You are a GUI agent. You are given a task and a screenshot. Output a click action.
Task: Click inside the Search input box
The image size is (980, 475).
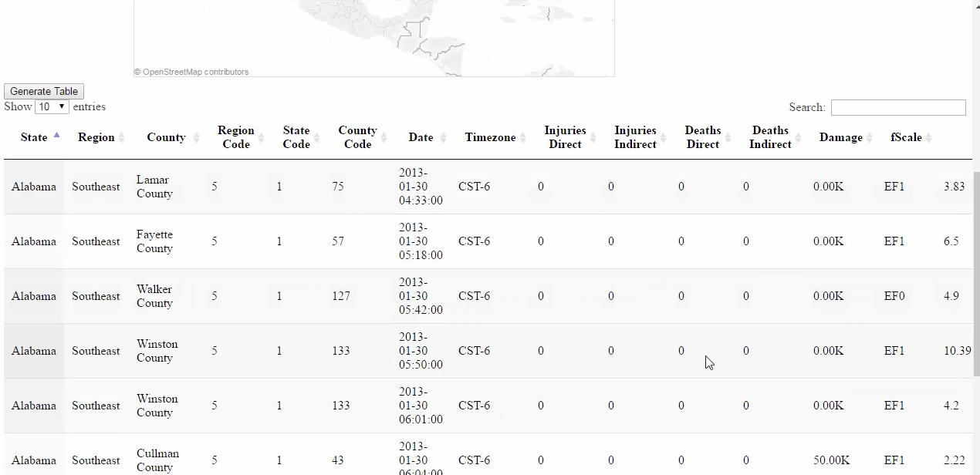897,107
